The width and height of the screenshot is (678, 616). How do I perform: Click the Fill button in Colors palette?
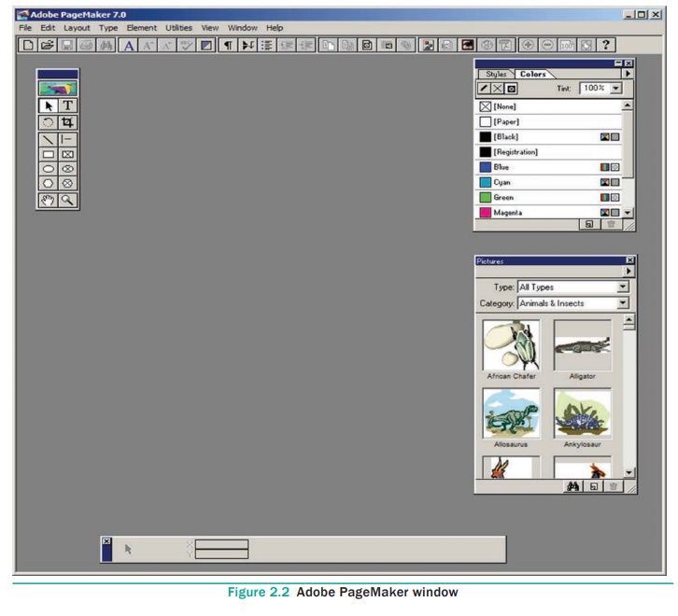point(498,89)
